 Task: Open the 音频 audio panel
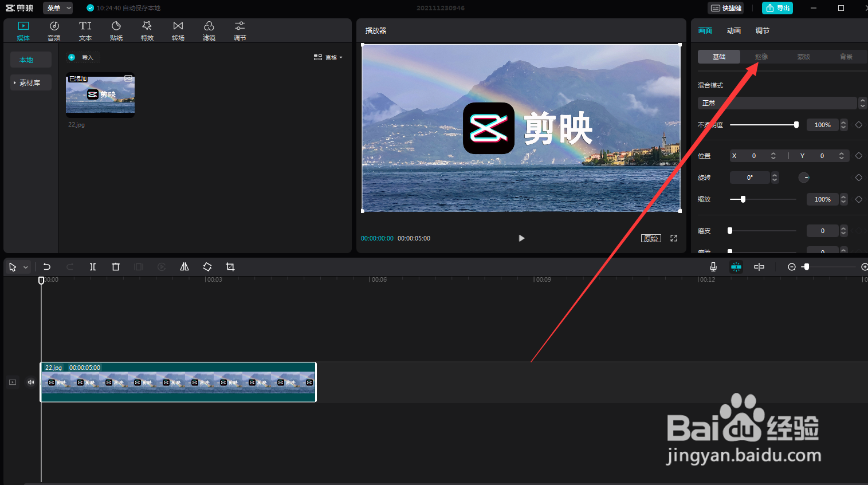coord(54,31)
